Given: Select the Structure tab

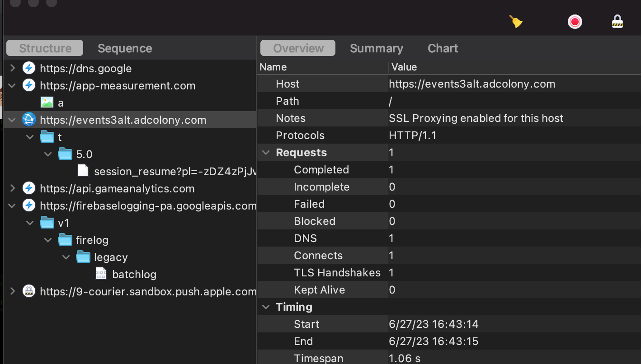Looking at the screenshot, I should (x=45, y=48).
